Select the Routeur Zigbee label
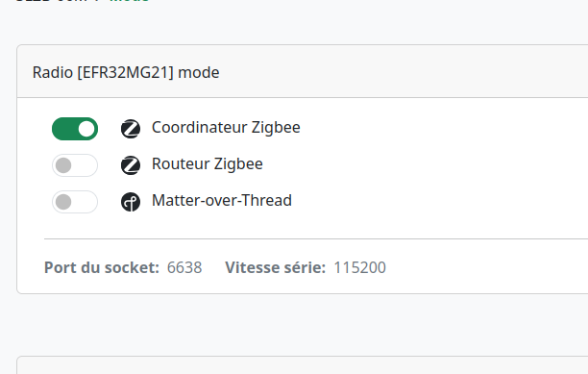This screenshot has height=374, width=588. click(x=207, y=164)
